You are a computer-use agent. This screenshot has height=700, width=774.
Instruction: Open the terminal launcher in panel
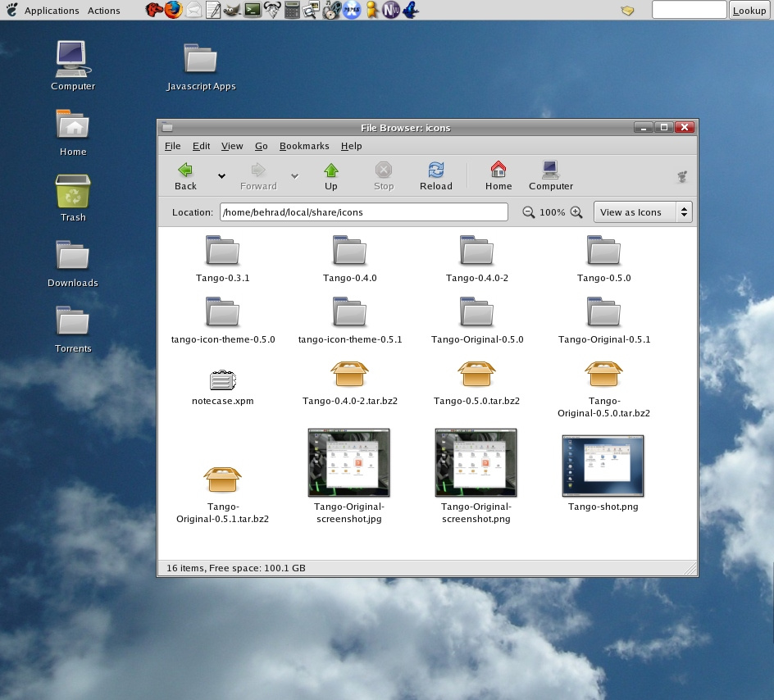[253, 10]
